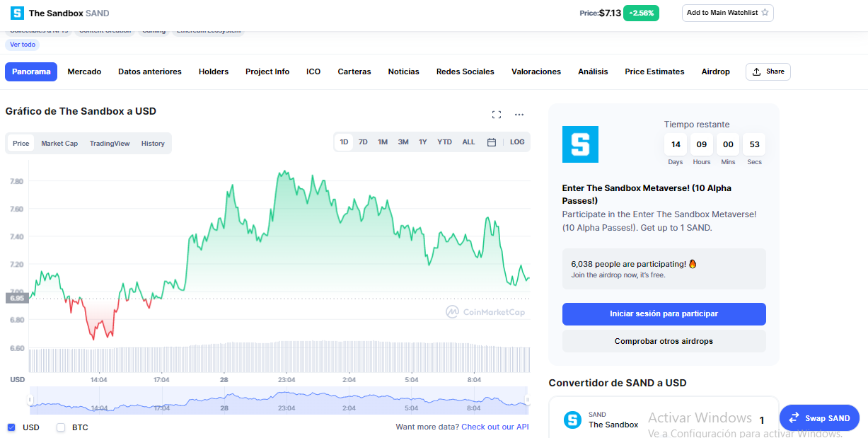Set chart range to 1D
This screenshot has height=438, width=868.
pyautogui.click(x=345, y=142)
